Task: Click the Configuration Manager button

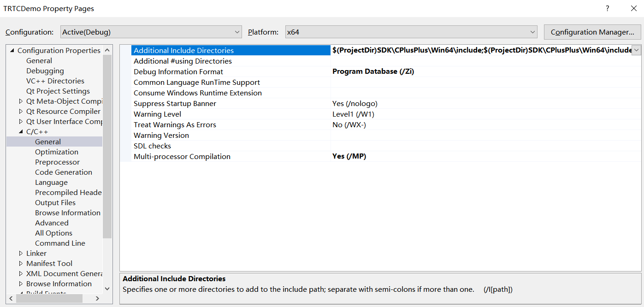Action: pos(592,32)
